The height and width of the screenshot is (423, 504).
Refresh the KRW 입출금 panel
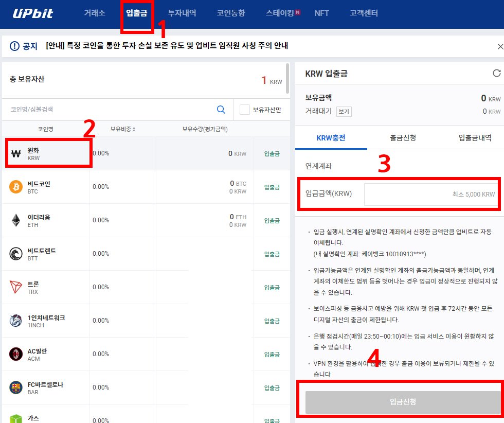tap(497, 74)
